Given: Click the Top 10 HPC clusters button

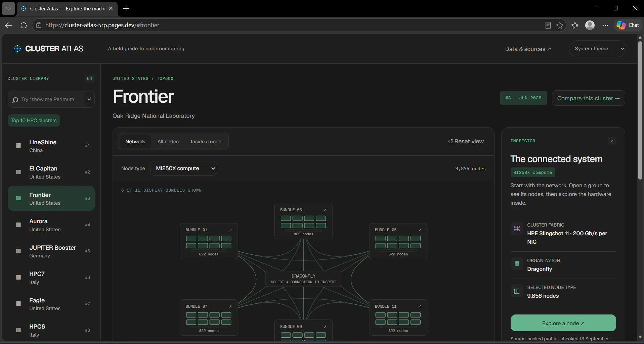Looking at the screenshot, I should [34, 120].
